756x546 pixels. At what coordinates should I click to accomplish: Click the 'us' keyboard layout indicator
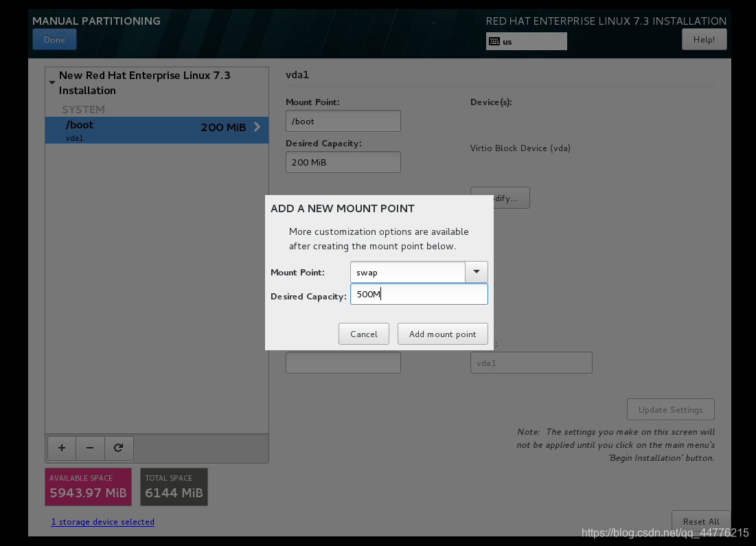(x=527, y=41)
